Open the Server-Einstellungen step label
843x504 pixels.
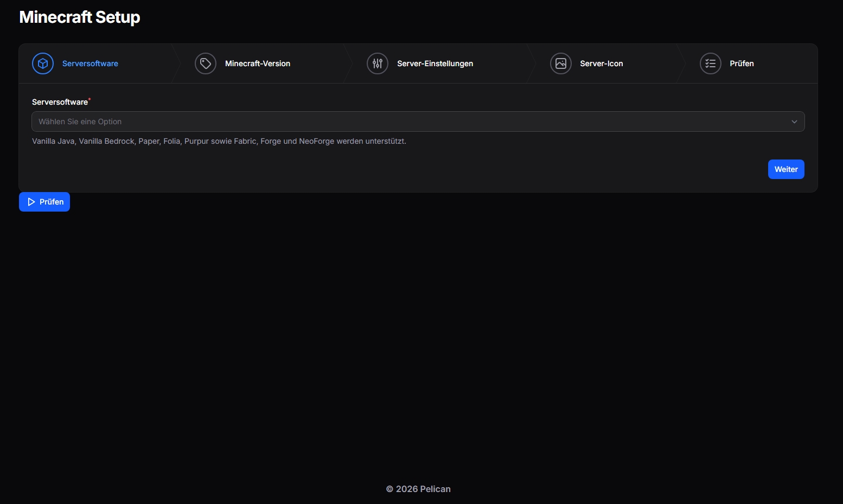pyautogui.click(x=435, y=63)
